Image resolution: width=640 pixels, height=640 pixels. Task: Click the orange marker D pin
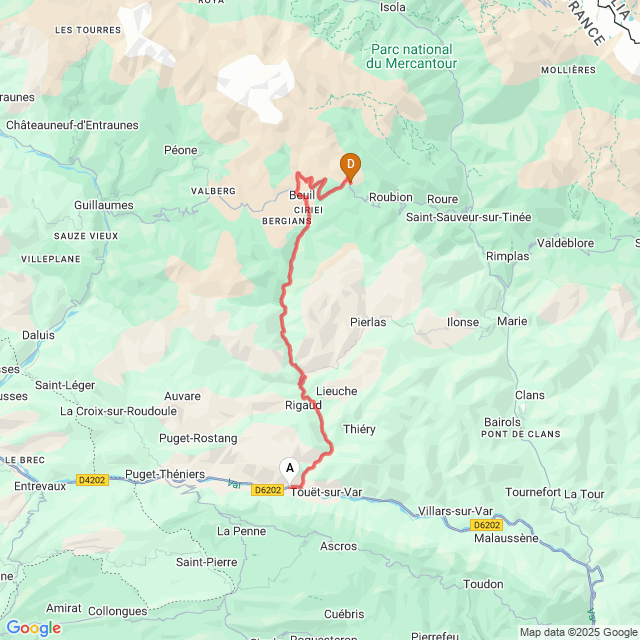tap(350, 167)
